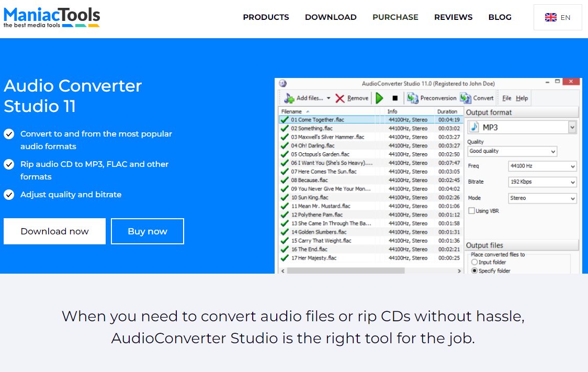Maximize the AudioConverter Studio window

pyautogui.click(x=557, y=82)
